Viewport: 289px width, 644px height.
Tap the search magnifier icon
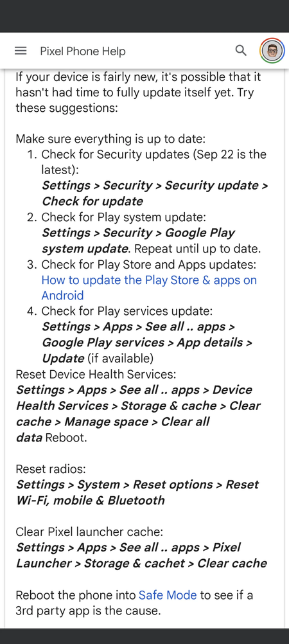[x=241, y=51]
